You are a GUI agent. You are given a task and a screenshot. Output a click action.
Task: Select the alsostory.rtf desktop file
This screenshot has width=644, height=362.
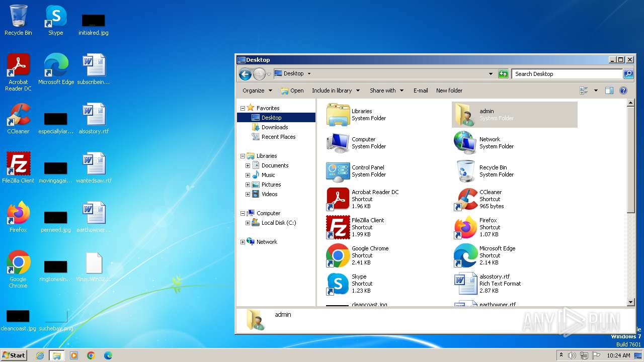pyautogui.click(x=94, y=119)
